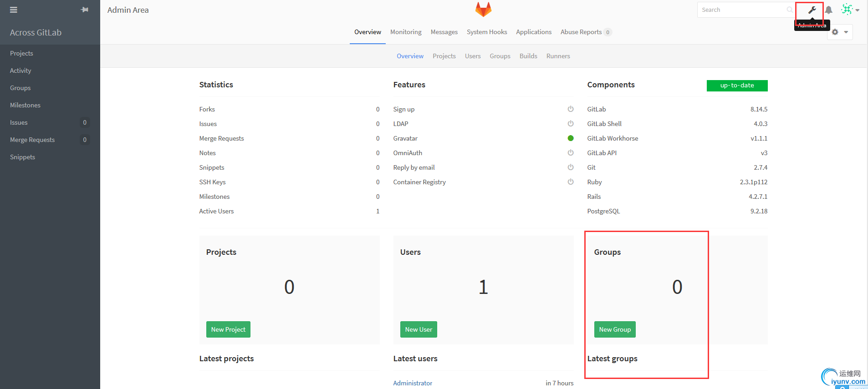Screen dimensions: 868x389
Task: Open the Messages tab
Action: [x=444, y=32]
